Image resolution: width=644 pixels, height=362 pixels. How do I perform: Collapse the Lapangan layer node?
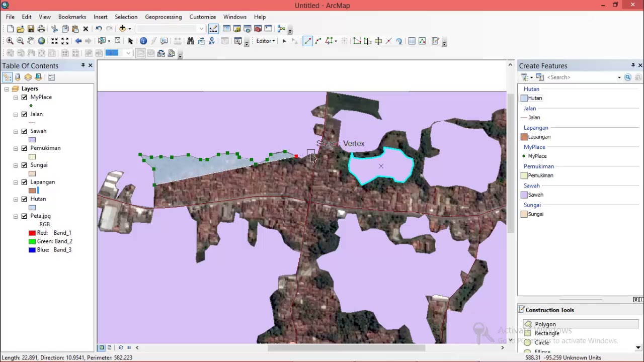click(x=16, y=182)
